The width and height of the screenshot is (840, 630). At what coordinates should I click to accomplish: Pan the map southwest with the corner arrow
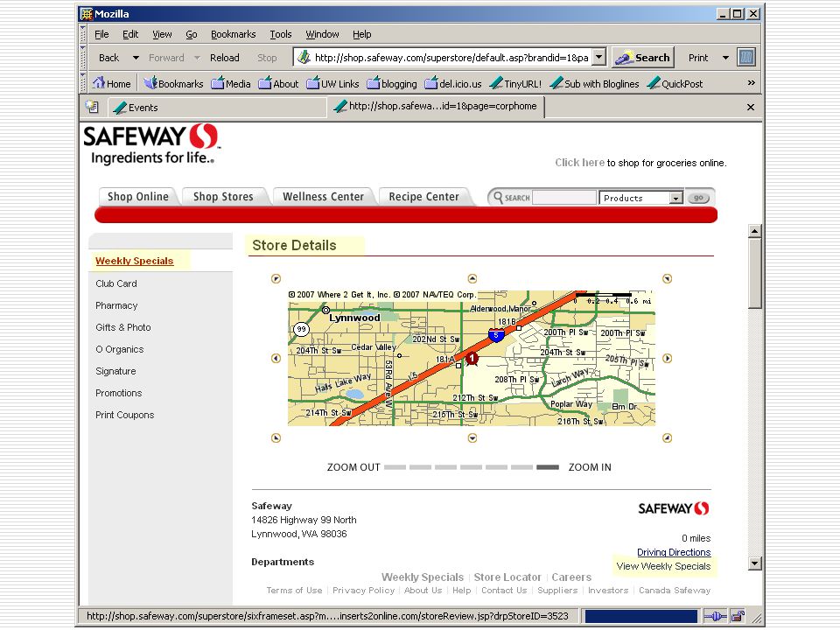(x=276, y=438)
